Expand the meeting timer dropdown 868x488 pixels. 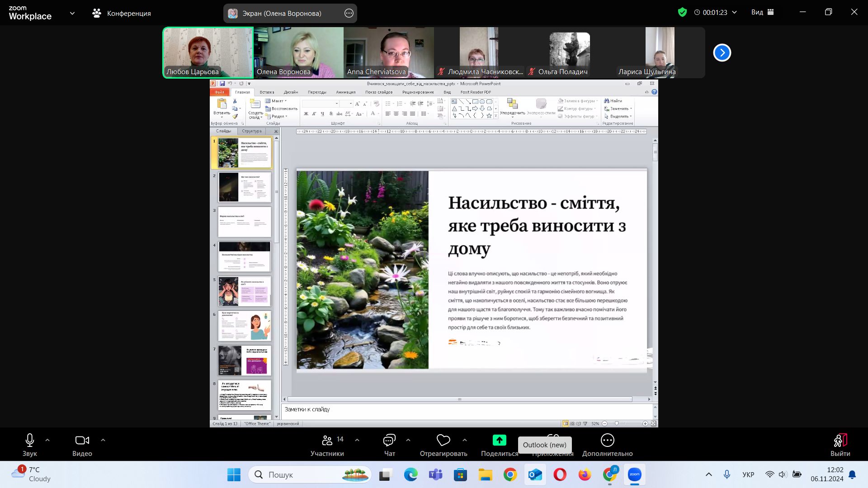pyautogui.click(x=734, y=12)
